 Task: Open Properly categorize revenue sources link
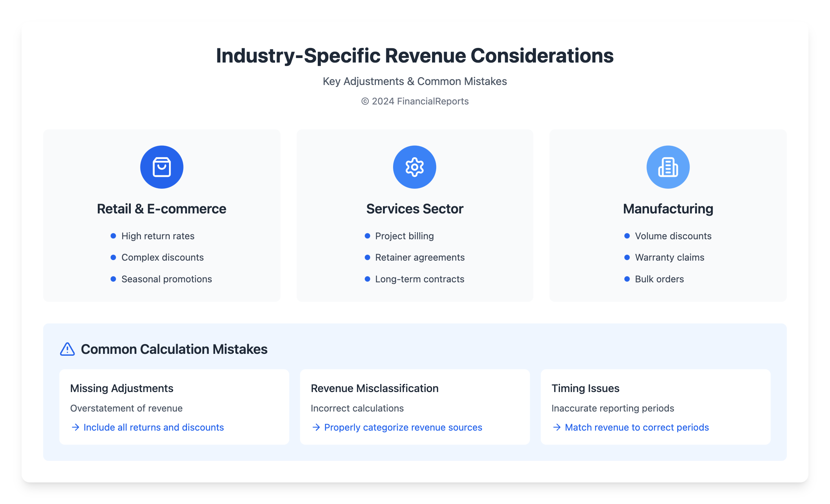[403, 427]
